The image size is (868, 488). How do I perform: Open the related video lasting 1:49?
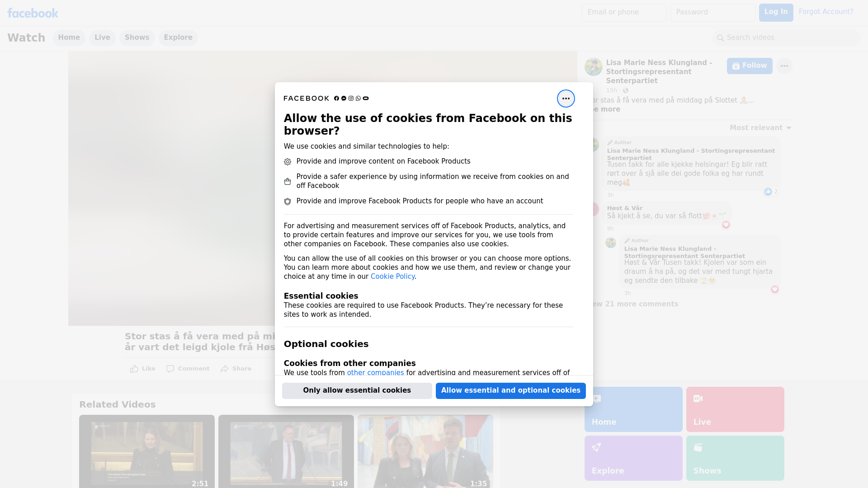286,451
